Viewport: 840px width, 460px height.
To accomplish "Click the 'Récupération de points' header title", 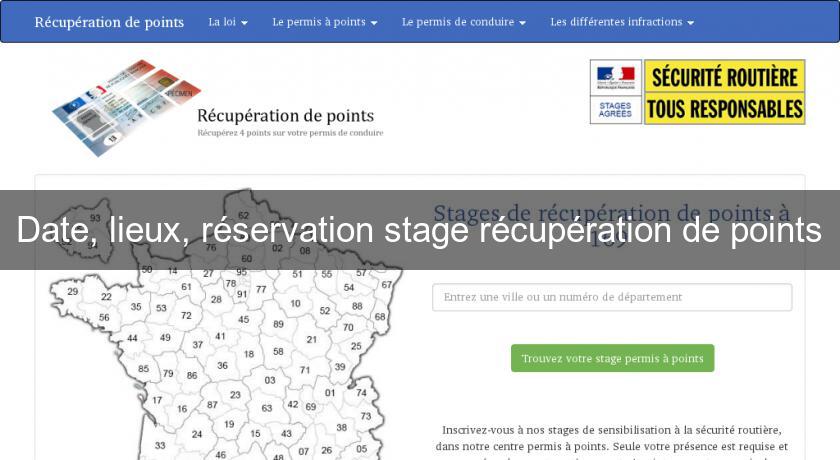I will [286, 116].
